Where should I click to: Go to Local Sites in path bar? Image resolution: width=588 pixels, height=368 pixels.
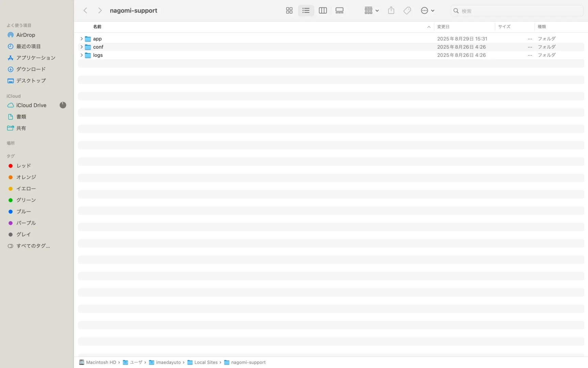[206, 362]
